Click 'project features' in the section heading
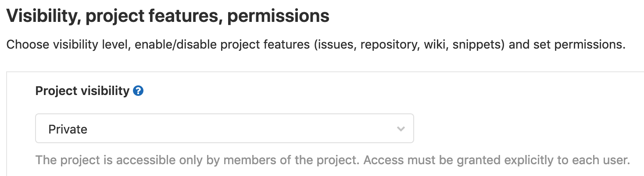Viewport: 644px width, 176px height. [154, 17]
